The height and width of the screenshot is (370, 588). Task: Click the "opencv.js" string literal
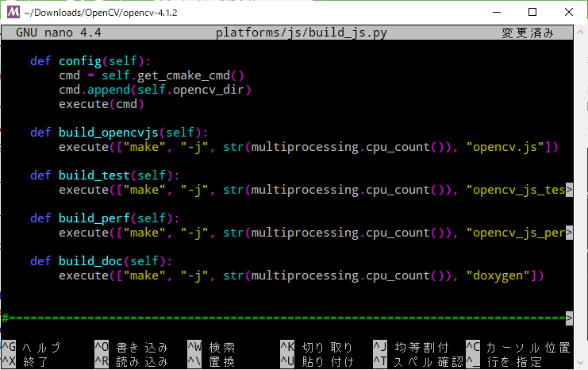505,147
